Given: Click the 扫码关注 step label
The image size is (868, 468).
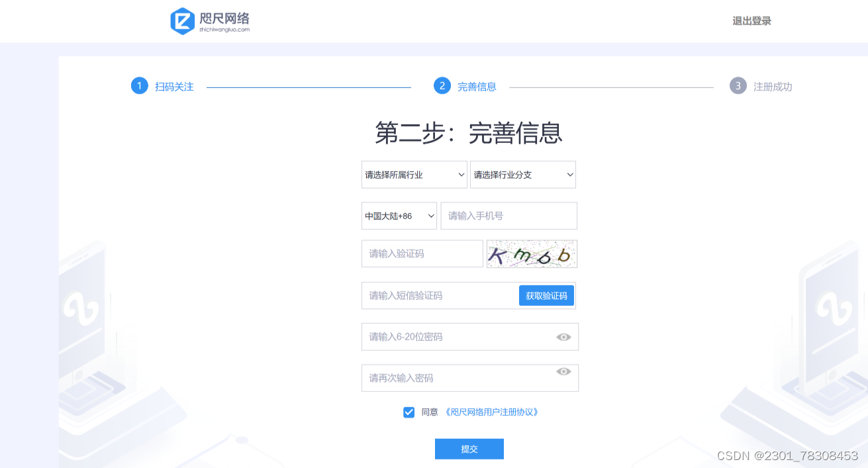Looking at the screenshot, I should point(174,87).
